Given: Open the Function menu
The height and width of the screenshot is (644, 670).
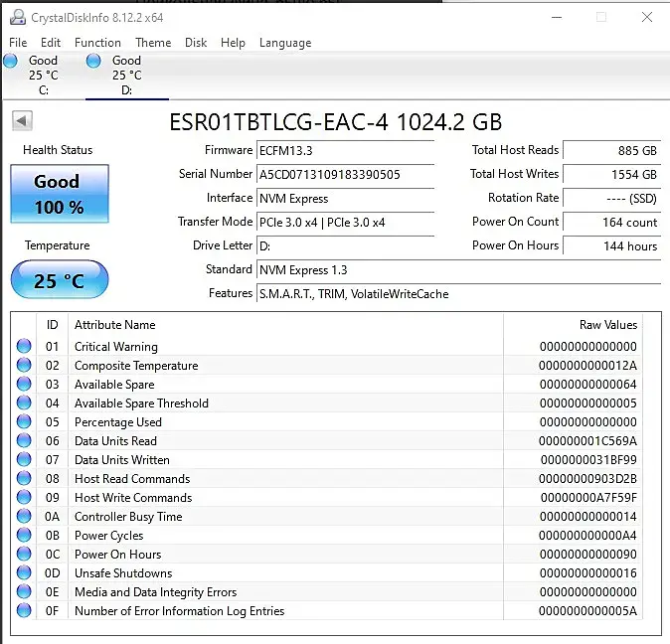Looking at the screenshot, I should [97, 43].
